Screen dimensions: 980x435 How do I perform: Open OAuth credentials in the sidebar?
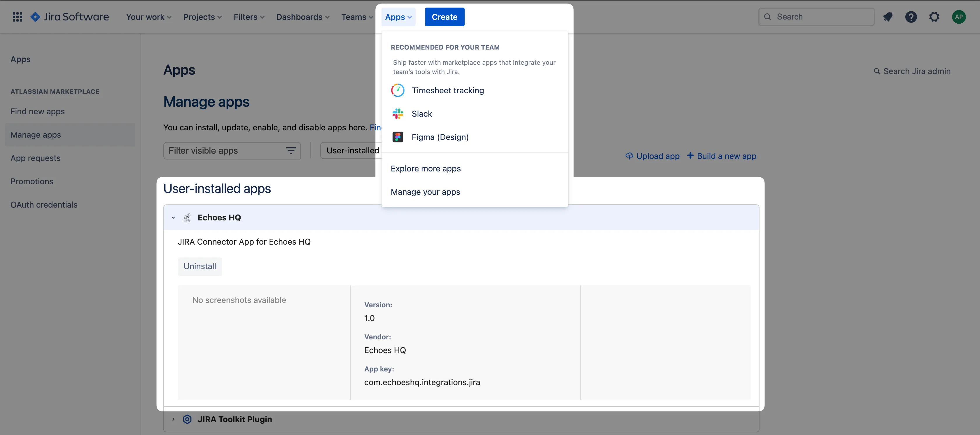[x=70, y=205]
